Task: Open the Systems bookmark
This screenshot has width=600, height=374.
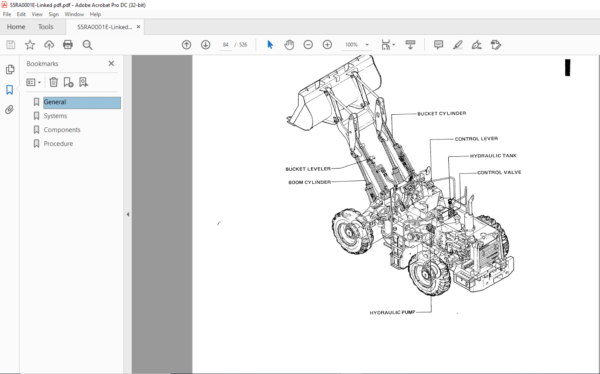Action: click(x=55, y=116)
